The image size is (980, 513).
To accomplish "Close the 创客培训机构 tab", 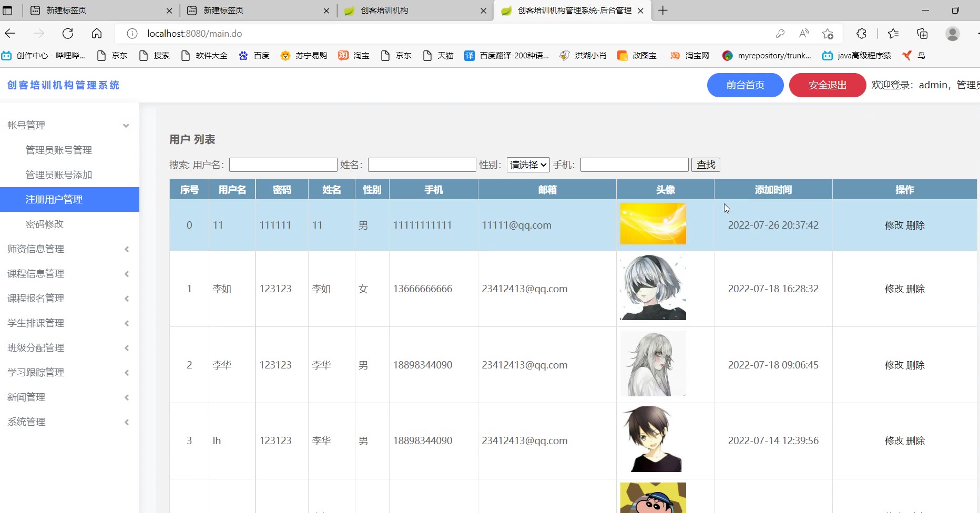I will click(483, 11).
